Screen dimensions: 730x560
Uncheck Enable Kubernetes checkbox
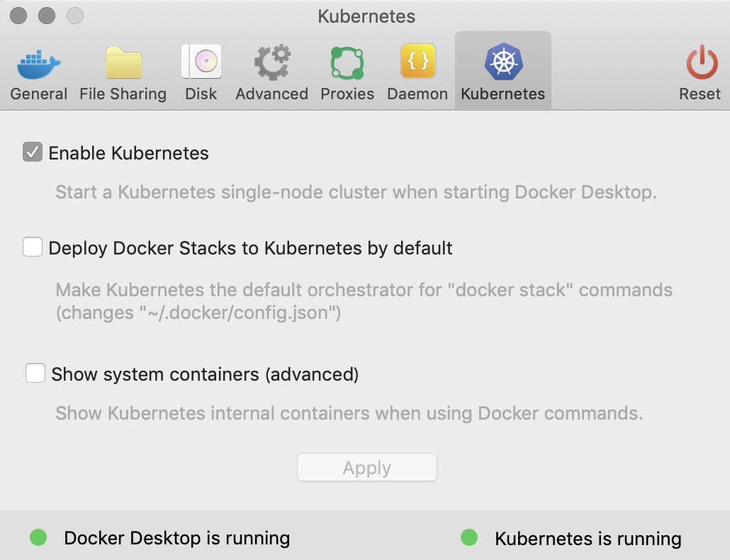pyautogui.click(x=33, y=152)
